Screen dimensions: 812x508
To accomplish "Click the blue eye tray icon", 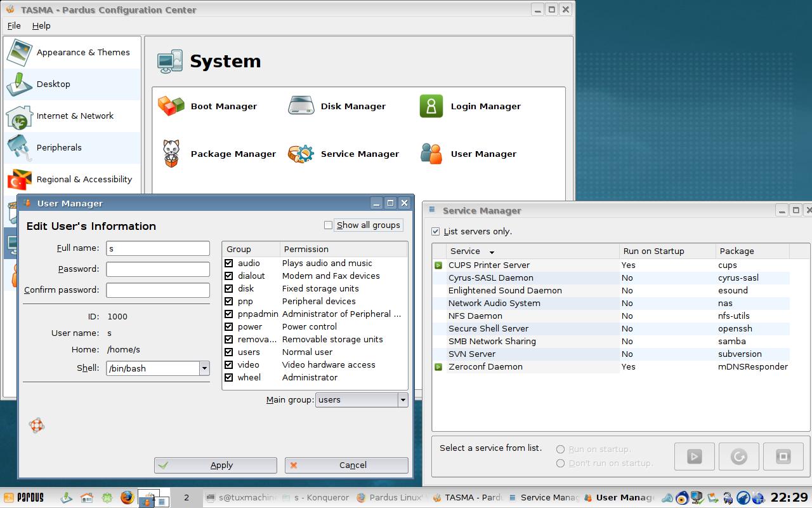I will tap(683, 498).
